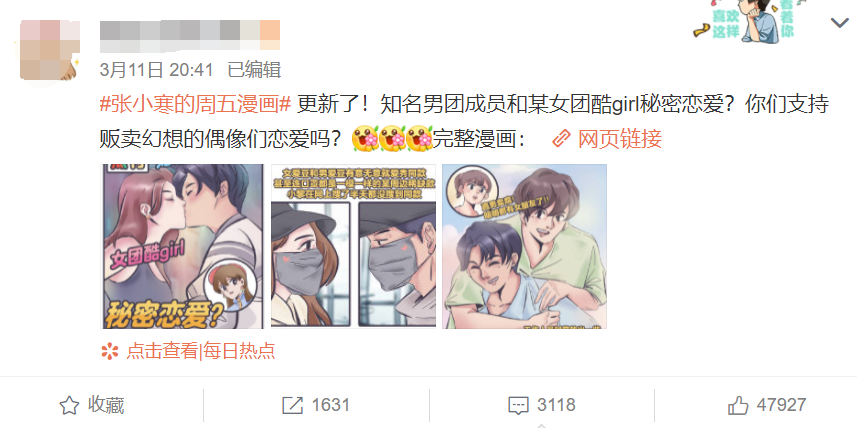Open the poster's blurred avatar profile

click(50, 50)
